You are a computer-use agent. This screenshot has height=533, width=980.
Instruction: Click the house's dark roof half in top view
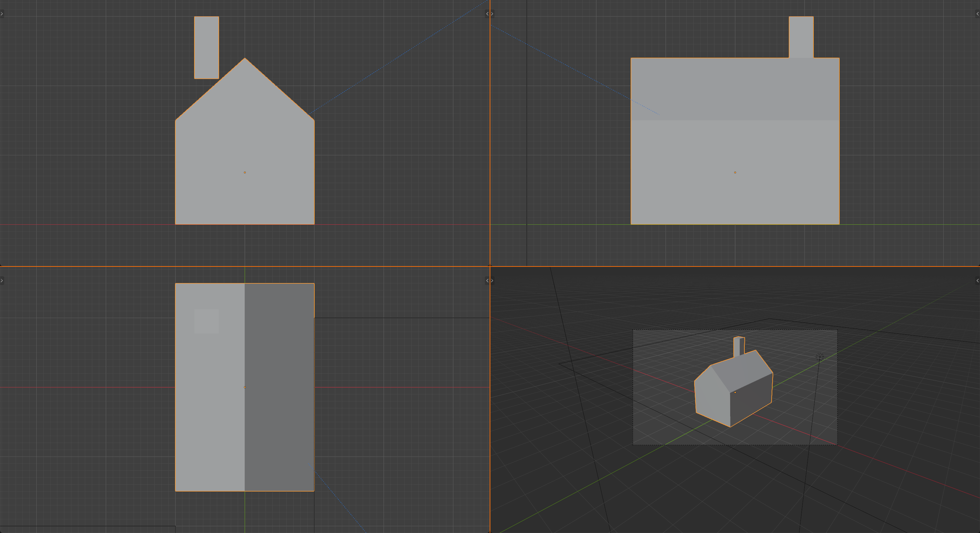279,387
